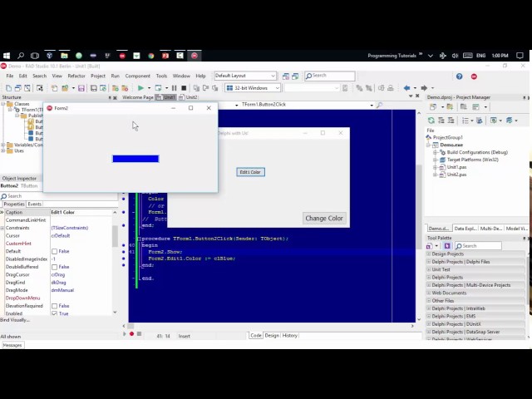Click the Remove file from project icon
Screen dimensions: 532x399
coord(125,88)
